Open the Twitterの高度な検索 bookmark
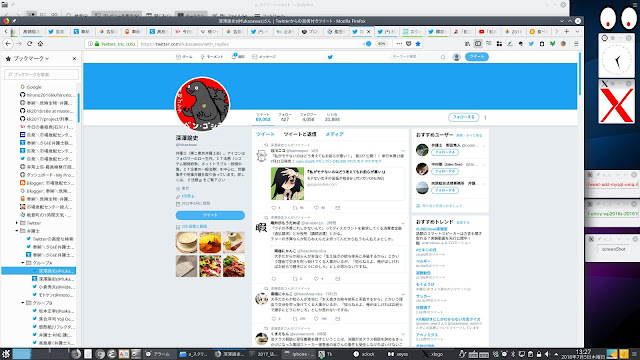This screenshot has height=360, width=640. coord(53,239)
